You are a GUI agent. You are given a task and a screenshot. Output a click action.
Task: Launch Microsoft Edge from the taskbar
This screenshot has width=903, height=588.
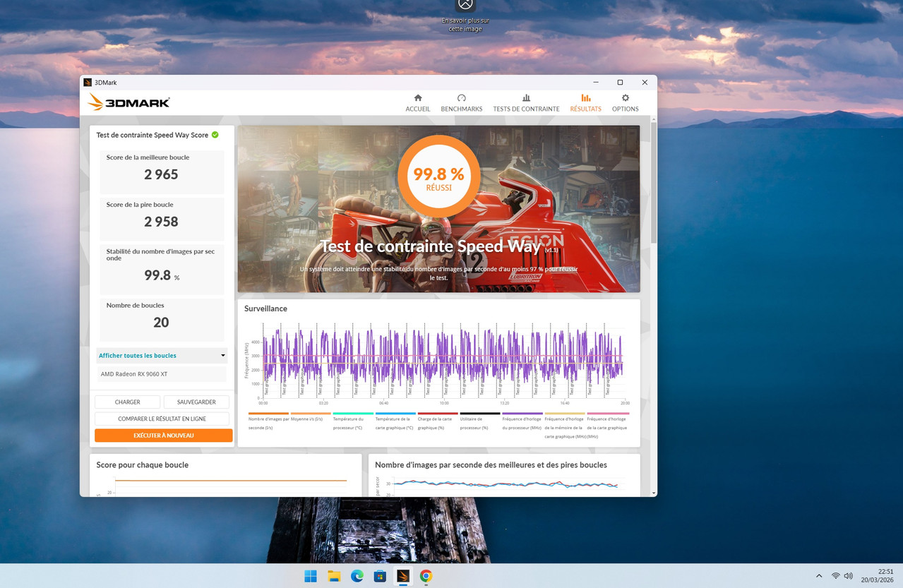pyautogui.click(x=357, y=576)
